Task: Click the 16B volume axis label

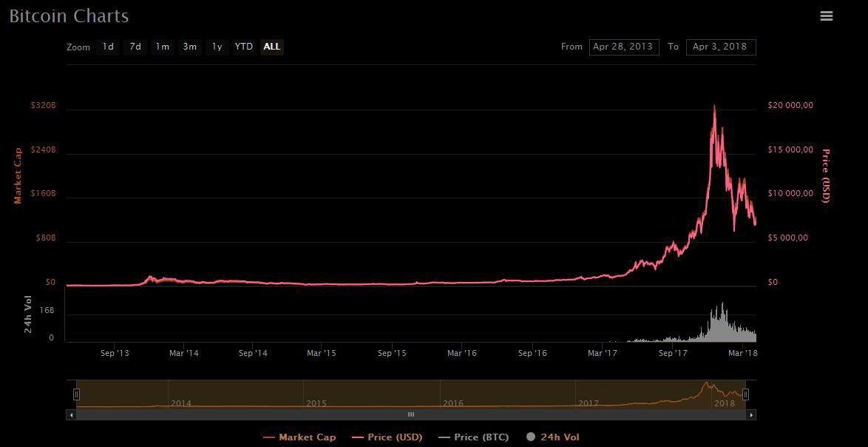Action: [47, 312]
